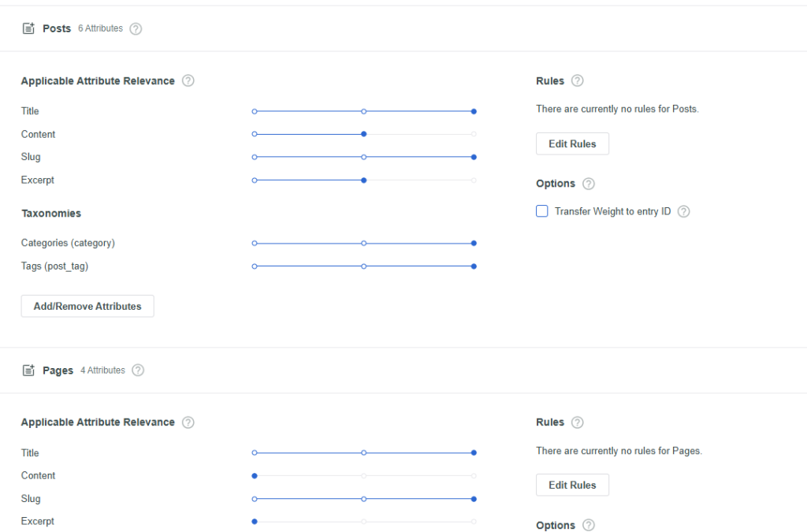This screenshot has height=532, width=807.
Task: Enable Transfer Weight to entry ID checkbox
Action: tap(542, 211)
